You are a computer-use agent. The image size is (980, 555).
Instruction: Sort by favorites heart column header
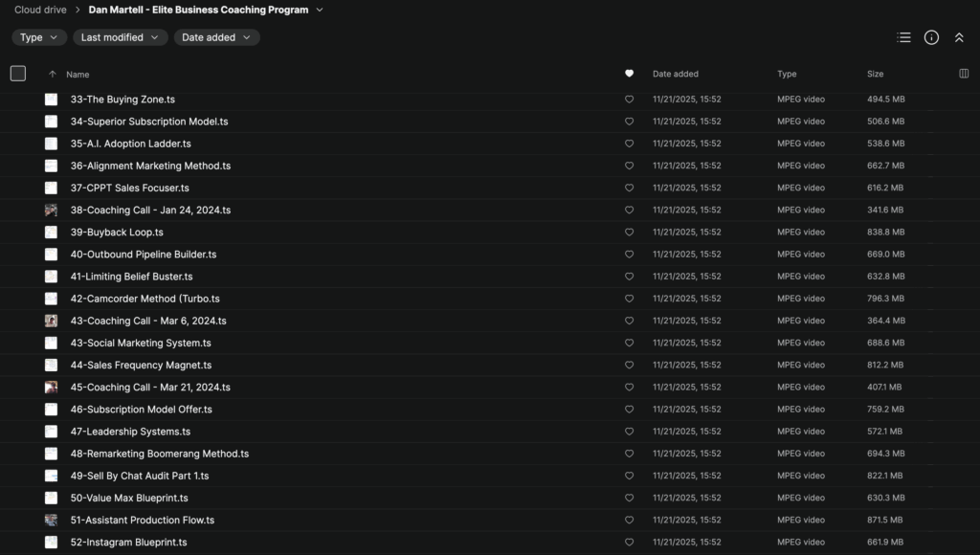(629, 74)
